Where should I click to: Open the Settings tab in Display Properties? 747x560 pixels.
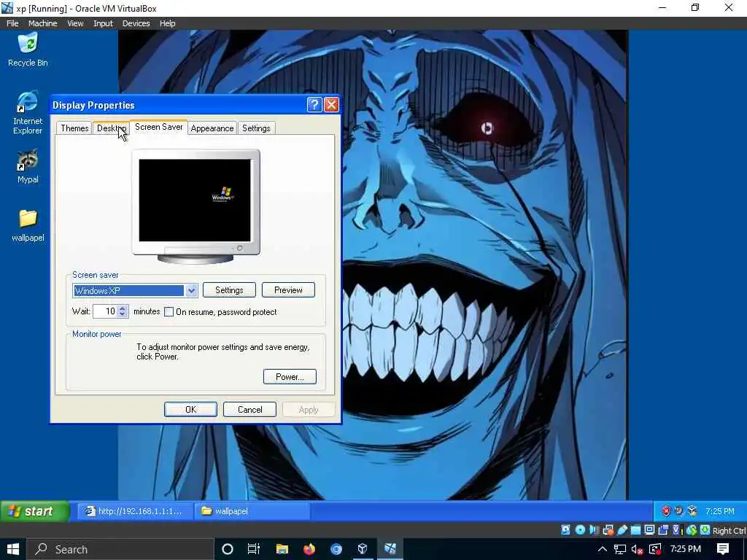(x=256, y=128)
